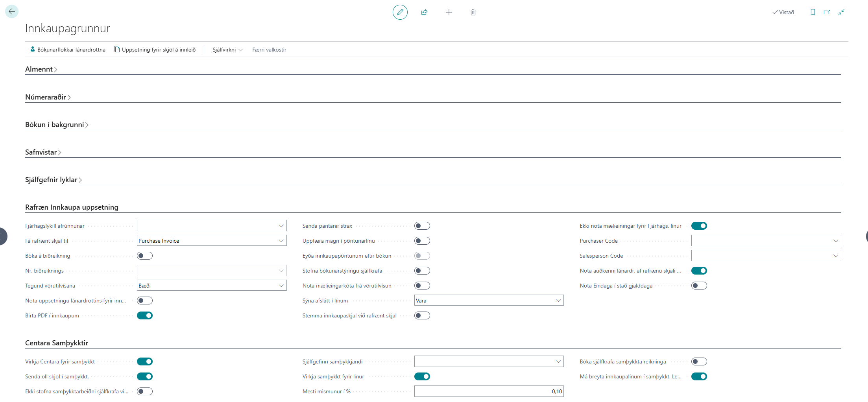Screen dimensions: 868x402
Task: Open page in new window icon
Action: pyautogui.click(x=827, y=12)
